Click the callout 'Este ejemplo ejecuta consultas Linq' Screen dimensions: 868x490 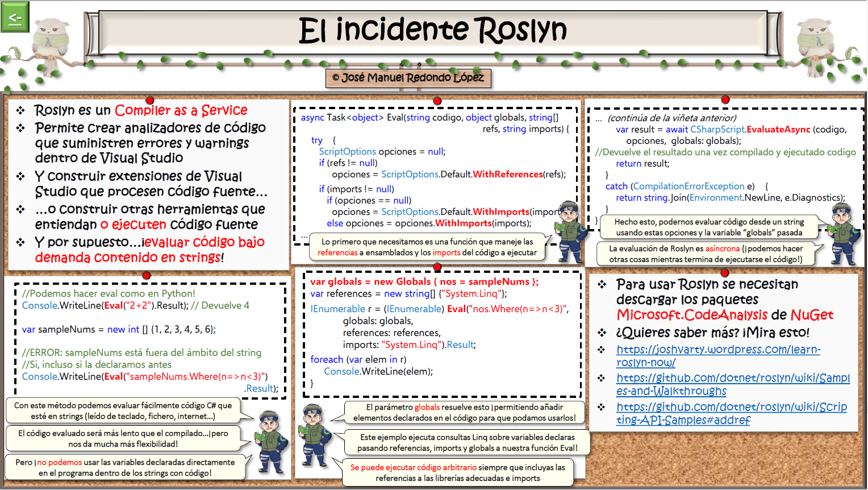pyautogui.click(x=467, y=443)
